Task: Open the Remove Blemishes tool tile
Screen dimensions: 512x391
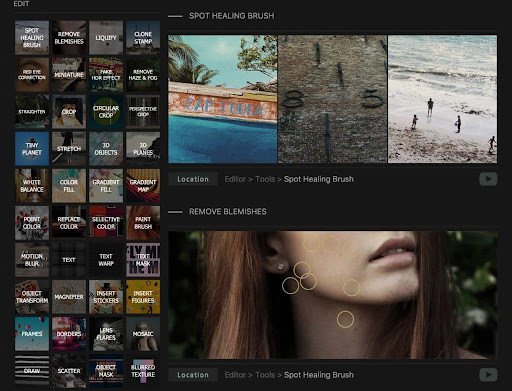Action: coord(69,38)
